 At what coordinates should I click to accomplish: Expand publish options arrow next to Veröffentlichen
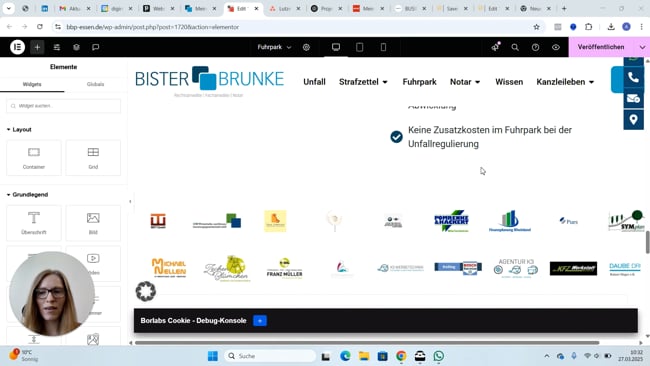tap(642, 47)
